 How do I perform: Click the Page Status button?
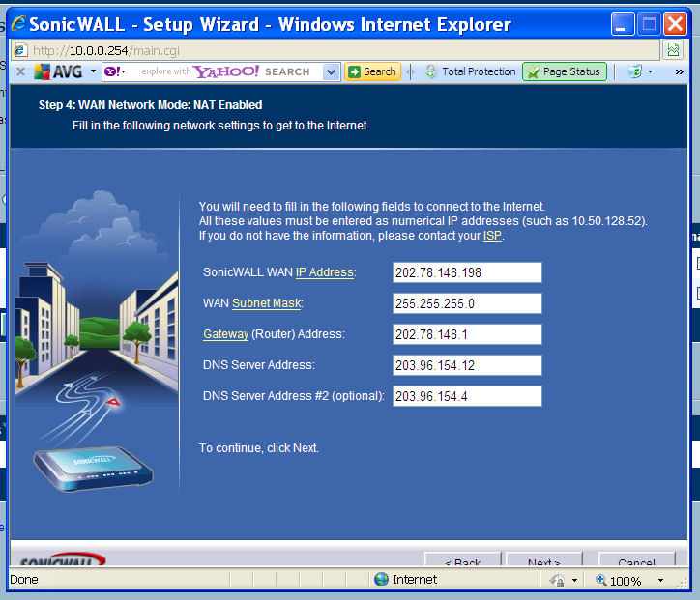pyautogui.click(x=565, y=71)
